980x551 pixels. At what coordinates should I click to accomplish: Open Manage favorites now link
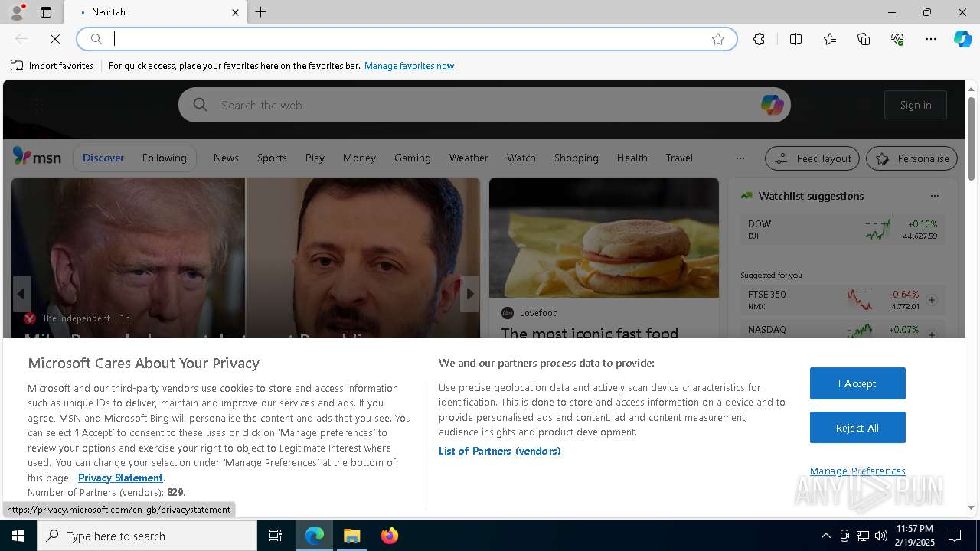tap(409, 66)
